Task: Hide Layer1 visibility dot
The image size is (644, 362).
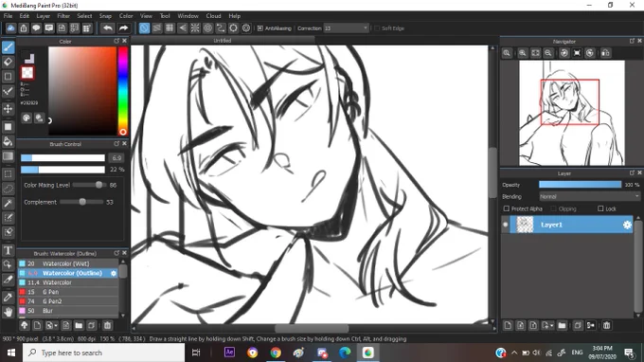Action: [x=505, y=225]
